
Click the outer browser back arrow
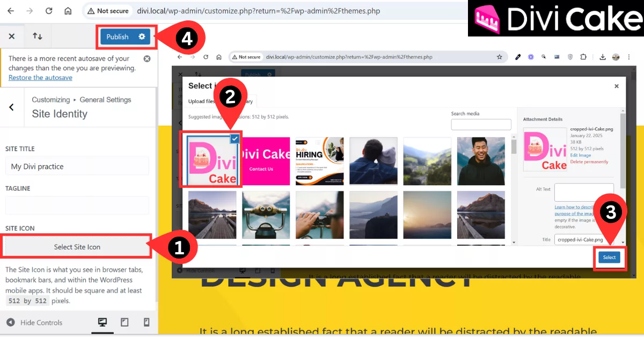[x=11, y=11]
